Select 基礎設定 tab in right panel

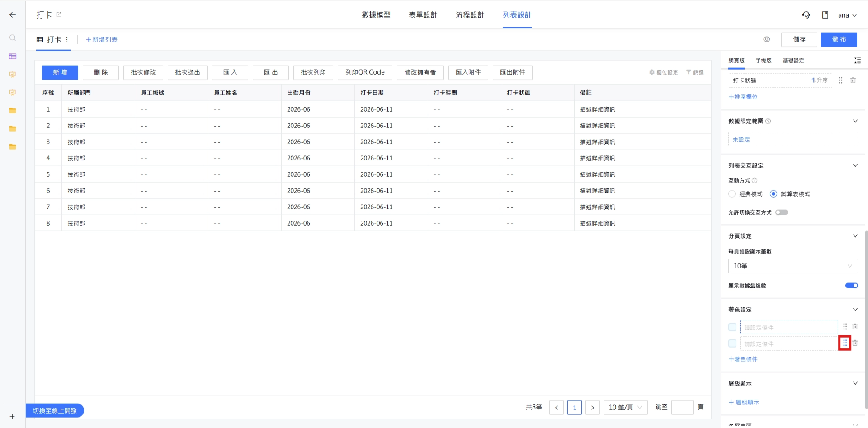click(793, 61)
